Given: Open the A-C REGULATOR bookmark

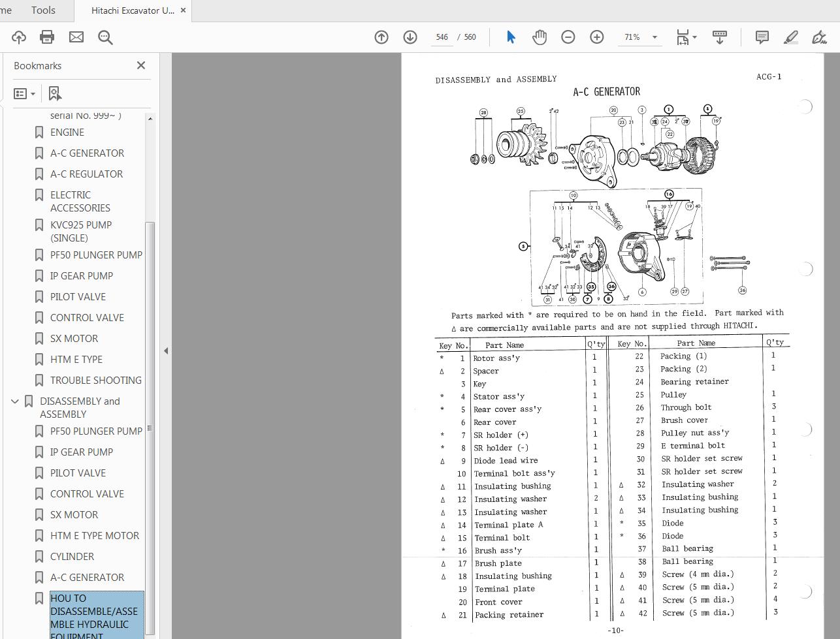Looking at the screenshot, I should tap(86, 174).
